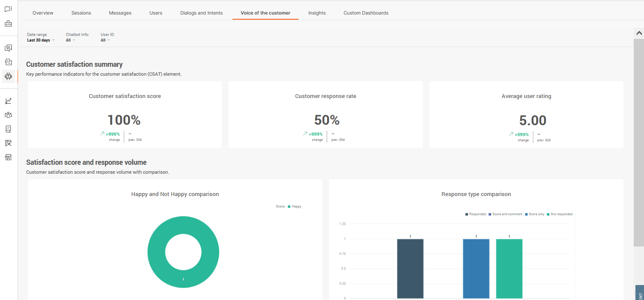
Task: Click the storefront sidebar icon
Action: (8, 157)
